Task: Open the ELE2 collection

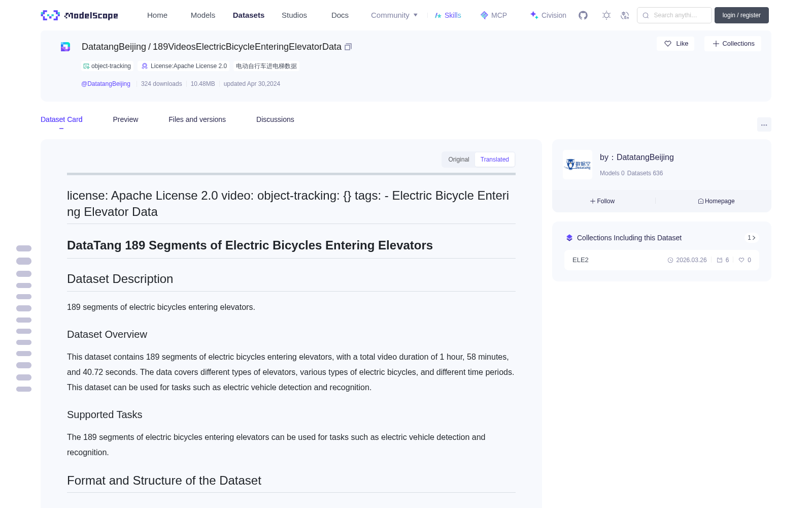Action: tap(661, 260)
